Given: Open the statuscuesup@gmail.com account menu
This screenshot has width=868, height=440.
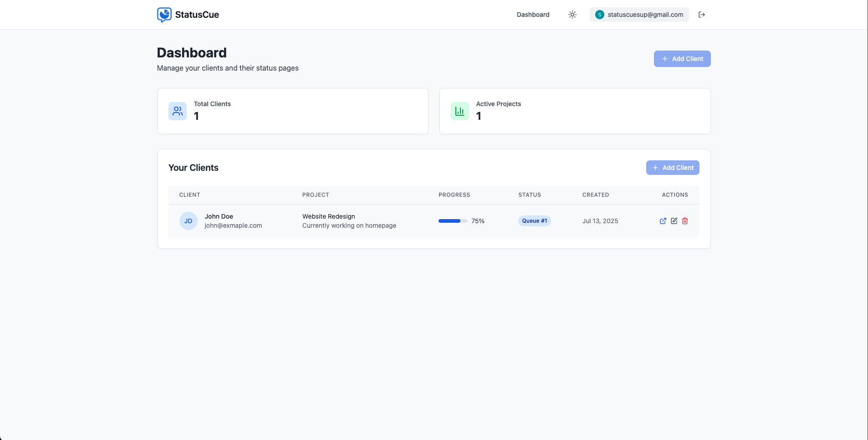Looking at the screenshot, I should pyautogui.click(x=639, y=15).
